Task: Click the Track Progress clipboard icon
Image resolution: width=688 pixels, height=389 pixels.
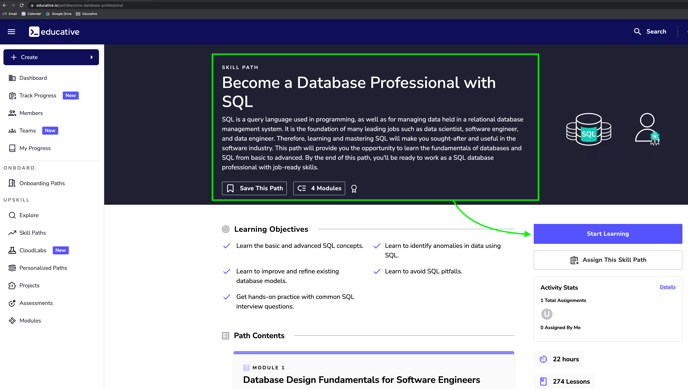Action: point(12,96)
